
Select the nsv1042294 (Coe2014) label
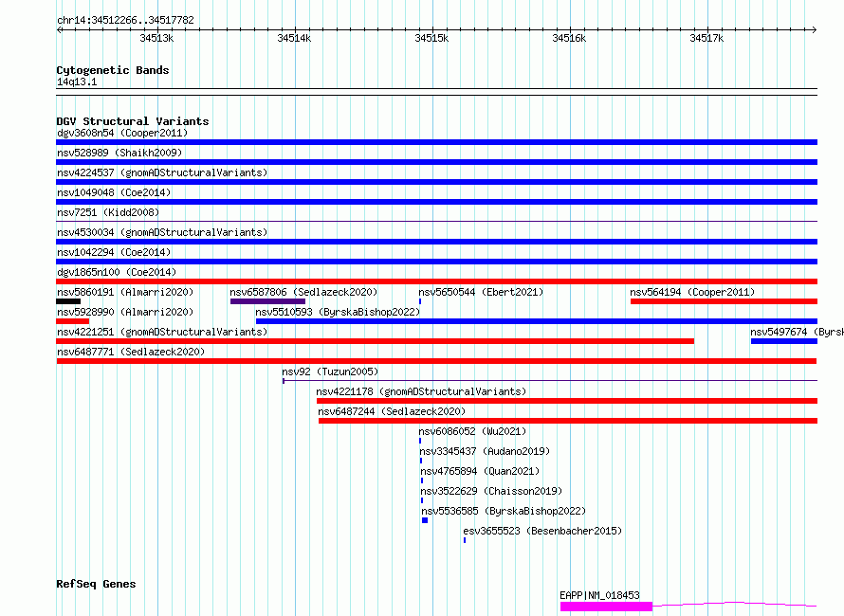(114, 252)
